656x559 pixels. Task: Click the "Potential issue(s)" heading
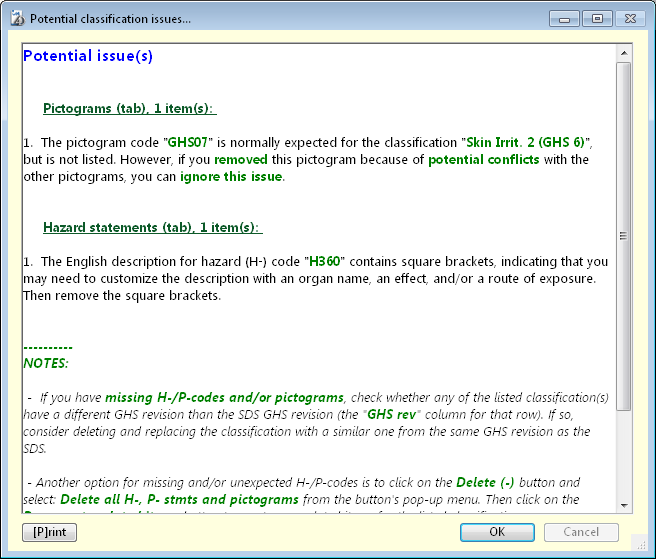point(88,56)
